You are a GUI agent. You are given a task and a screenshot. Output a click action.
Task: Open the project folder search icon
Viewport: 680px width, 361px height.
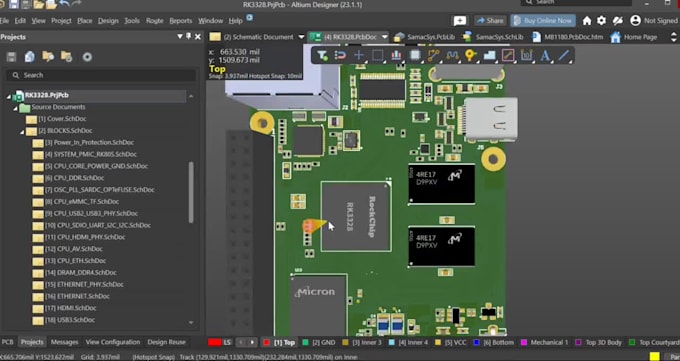[48, 57]
